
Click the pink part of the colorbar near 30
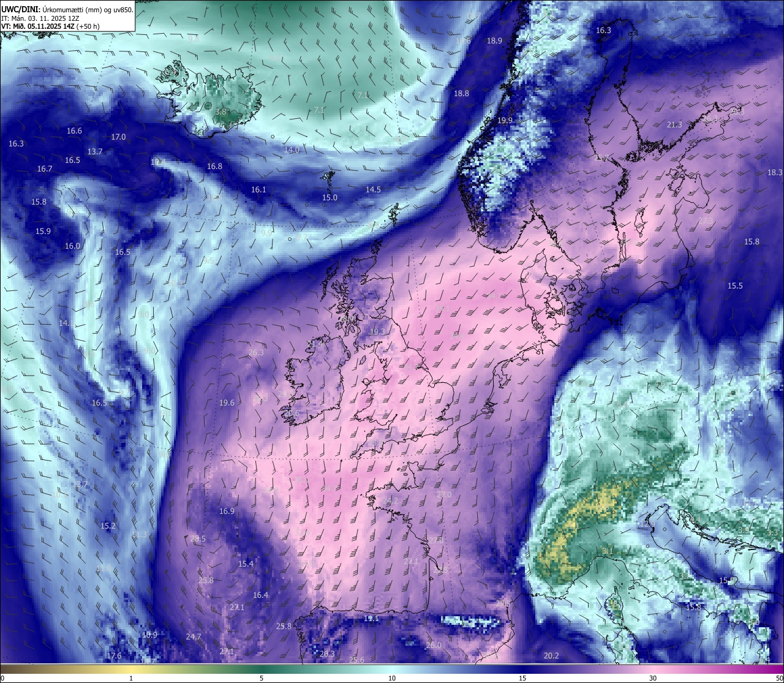[653, 669]
